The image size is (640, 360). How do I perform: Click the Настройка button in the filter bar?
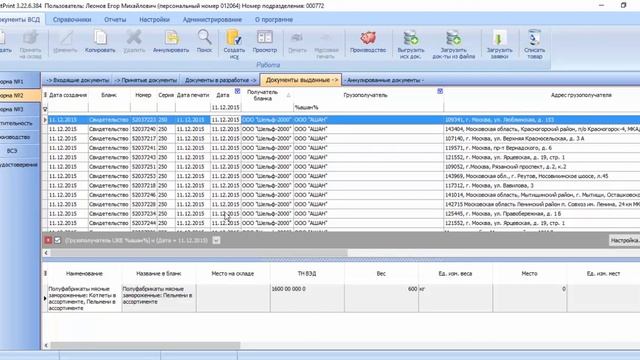pos(624,240)
